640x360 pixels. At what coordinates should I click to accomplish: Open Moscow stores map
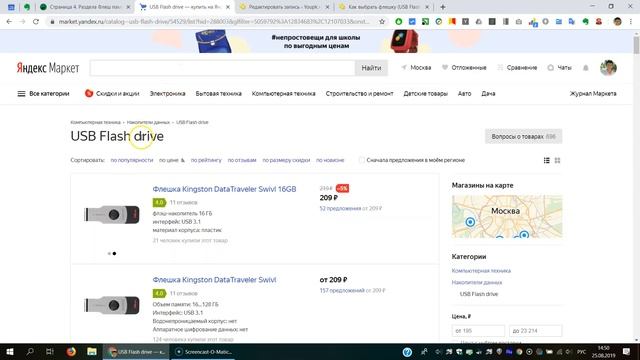pos(507,216)
